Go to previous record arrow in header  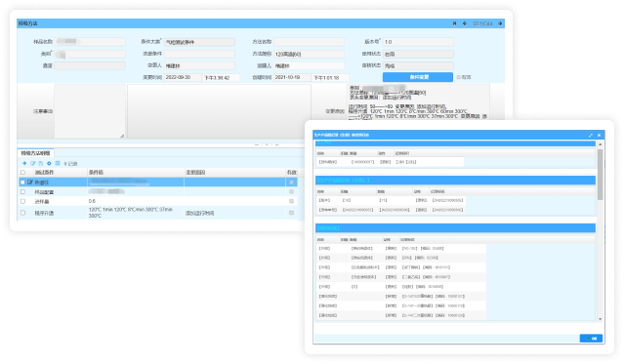point(465,23)
